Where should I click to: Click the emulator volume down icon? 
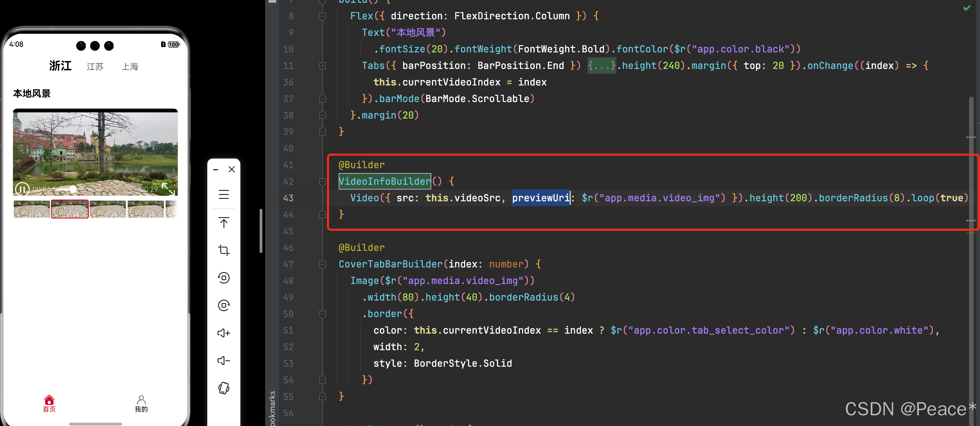[x=224, y=361]
